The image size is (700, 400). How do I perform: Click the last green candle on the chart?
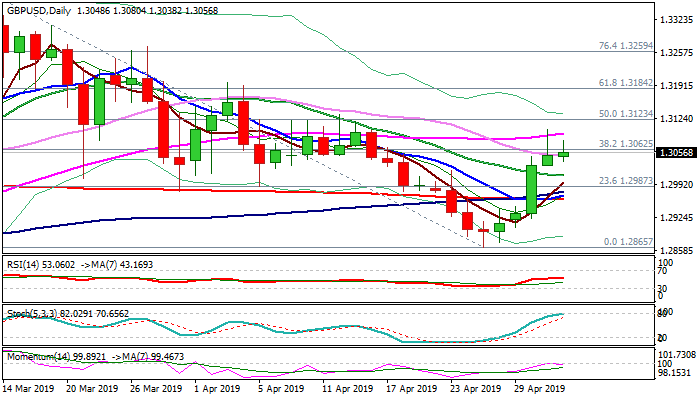click(x=564, y=153)
